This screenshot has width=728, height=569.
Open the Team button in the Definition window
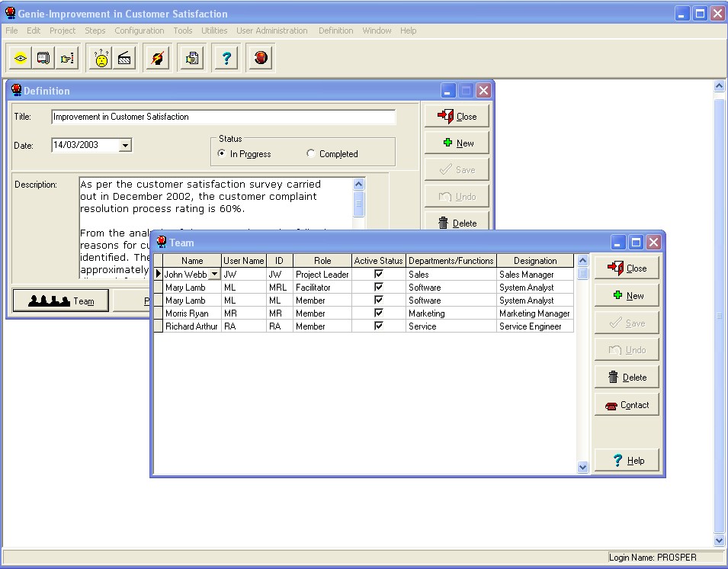[x=61, y=301]
